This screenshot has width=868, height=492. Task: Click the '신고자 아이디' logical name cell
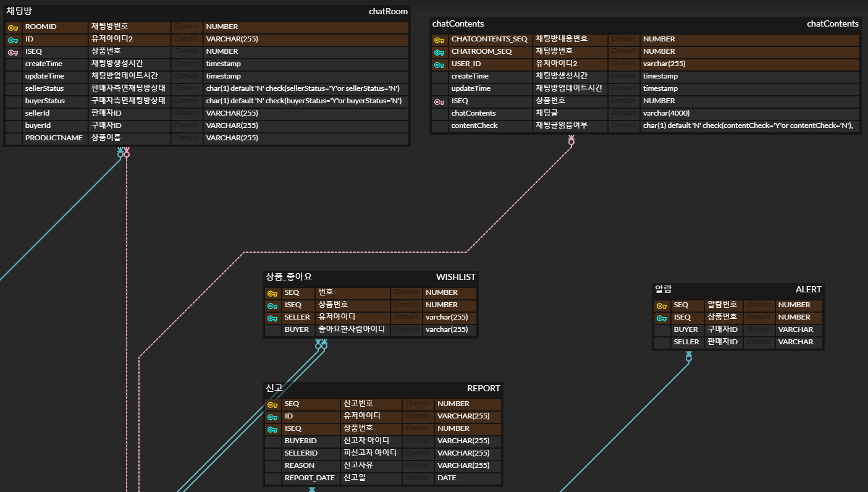tap(371, 441)
